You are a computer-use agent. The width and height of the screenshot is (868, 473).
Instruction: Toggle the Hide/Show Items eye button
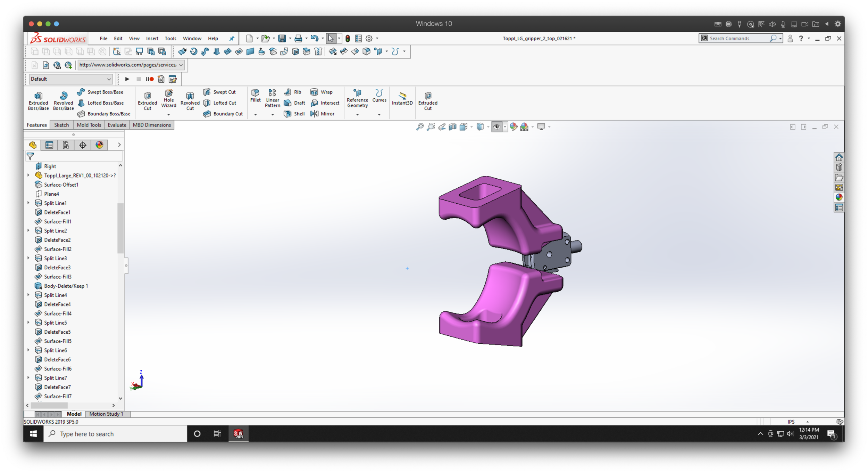497,127
